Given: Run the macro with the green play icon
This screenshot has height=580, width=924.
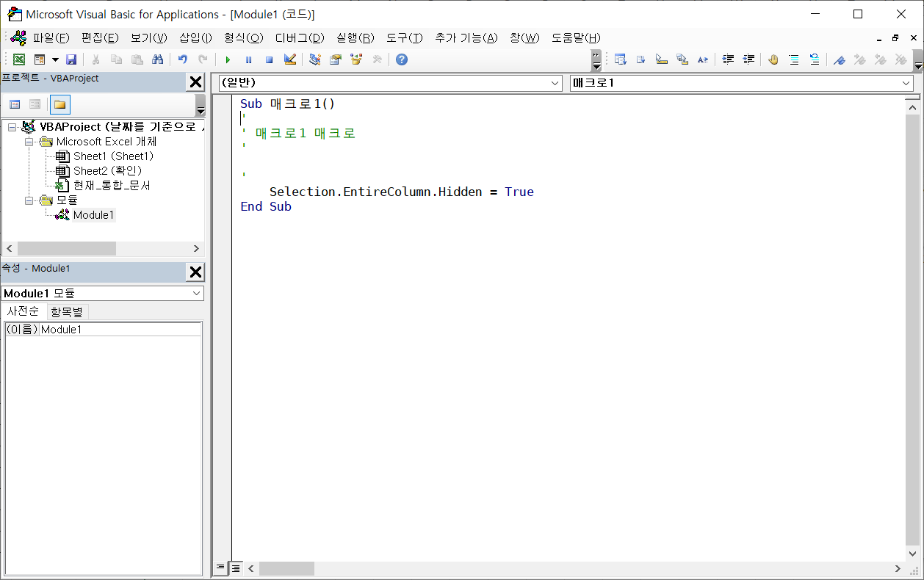Looking at the screenshot, I should pos(228,59).
